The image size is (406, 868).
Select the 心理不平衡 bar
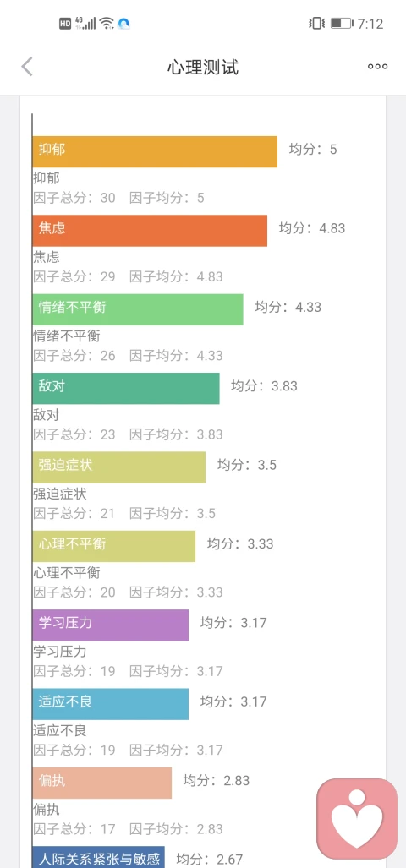tap(113, 546)
